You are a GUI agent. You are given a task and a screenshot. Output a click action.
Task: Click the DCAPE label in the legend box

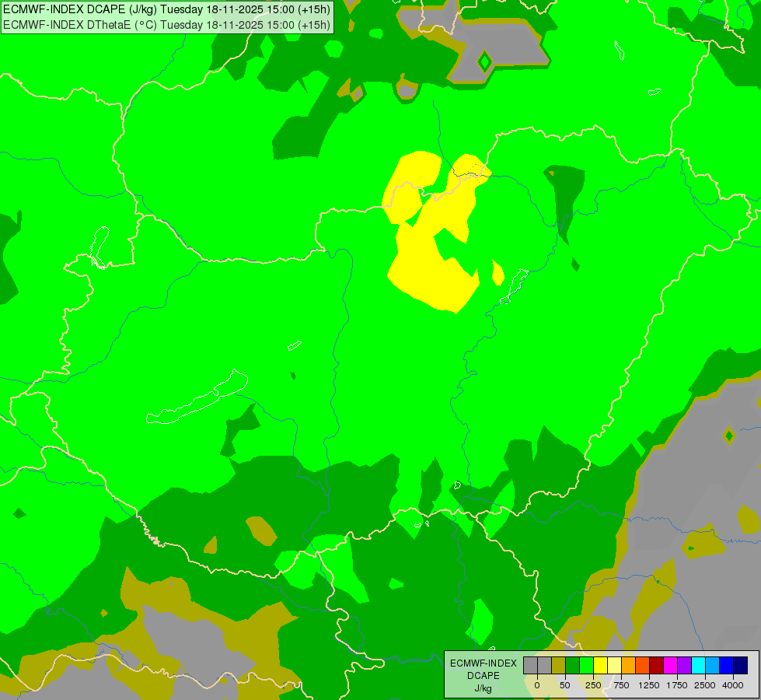point(483,676)
